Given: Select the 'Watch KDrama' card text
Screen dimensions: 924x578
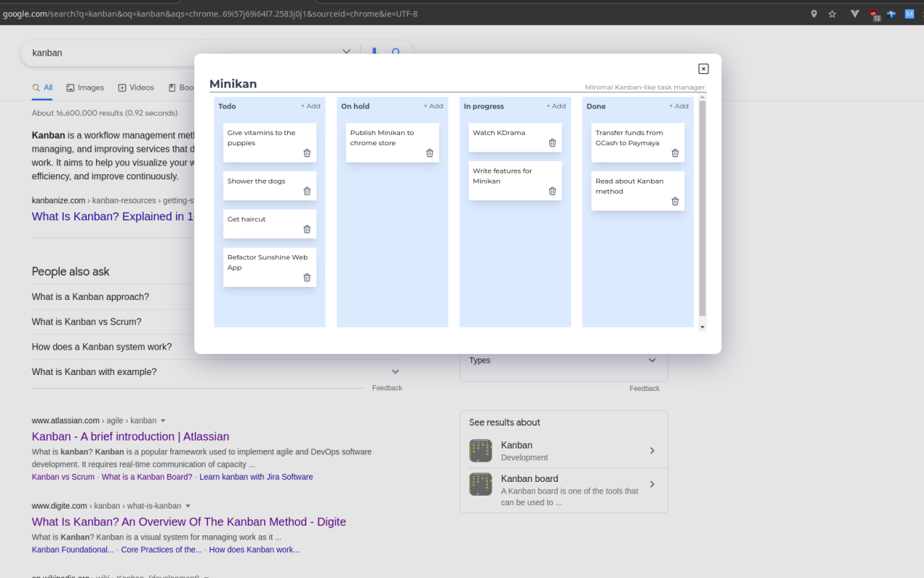Looking at the screenshot, I should click(x=499, y=133).
